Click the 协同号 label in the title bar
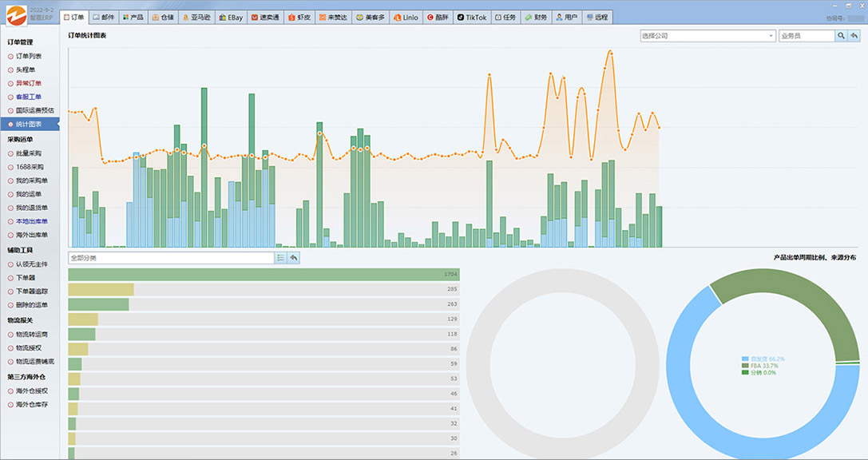 [835, 18]
